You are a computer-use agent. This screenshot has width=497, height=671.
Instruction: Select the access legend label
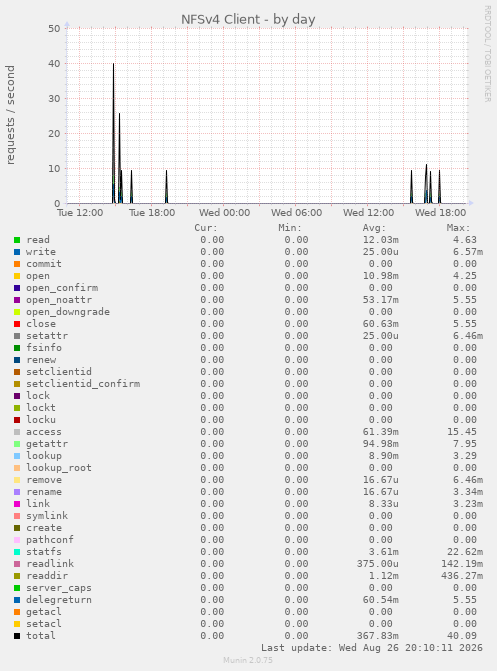(44, 432)
